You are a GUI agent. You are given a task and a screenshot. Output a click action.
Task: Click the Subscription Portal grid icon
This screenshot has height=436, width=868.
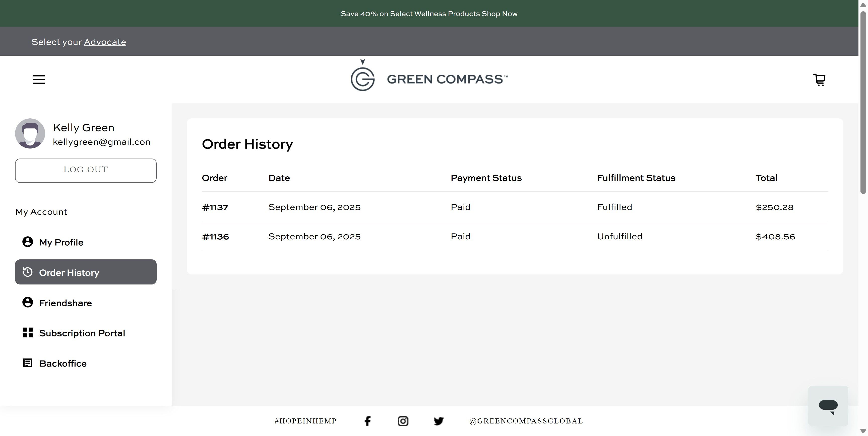[x=28, y=333]
